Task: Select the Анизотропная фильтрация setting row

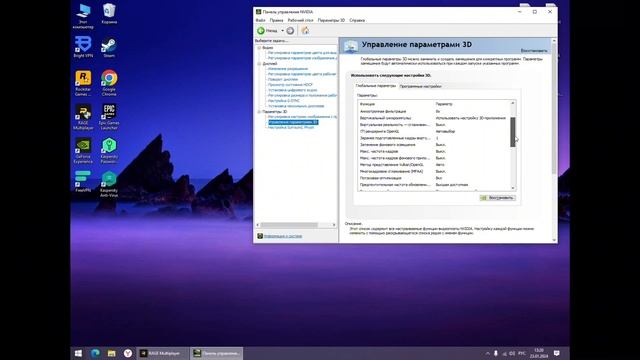Action: (434, 111)
